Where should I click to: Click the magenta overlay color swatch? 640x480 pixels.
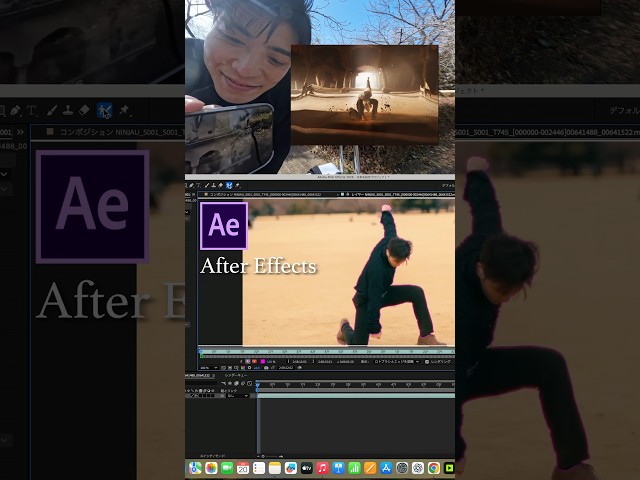click(262, 362)
